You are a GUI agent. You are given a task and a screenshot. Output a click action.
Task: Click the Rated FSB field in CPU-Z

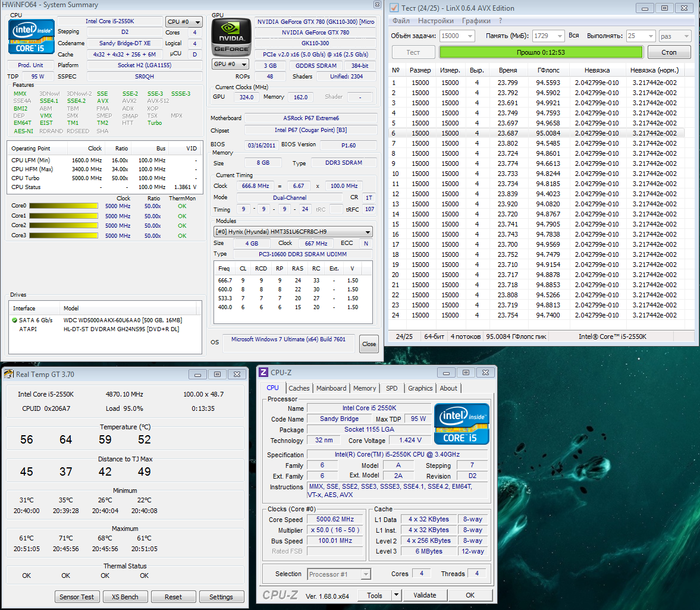click(x=335, y=551)
